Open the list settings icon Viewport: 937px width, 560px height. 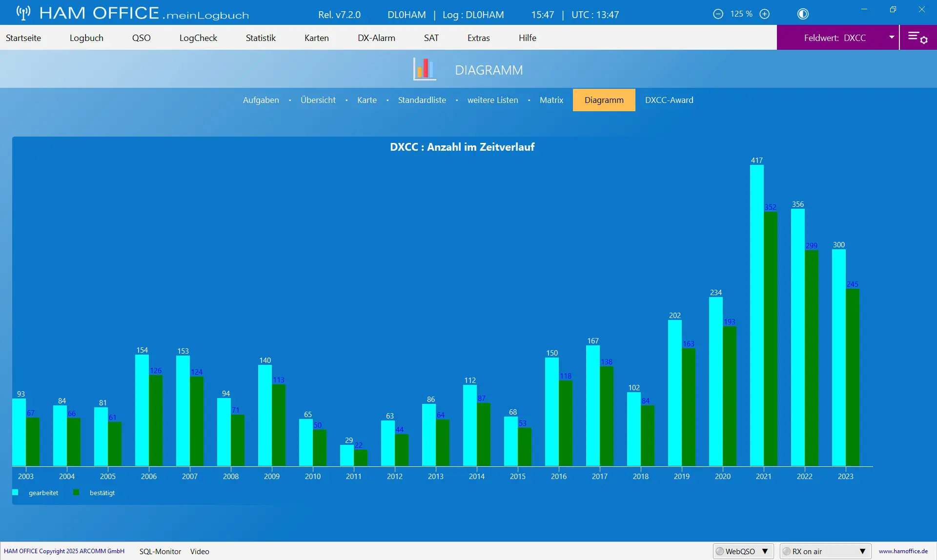(918, 38)
